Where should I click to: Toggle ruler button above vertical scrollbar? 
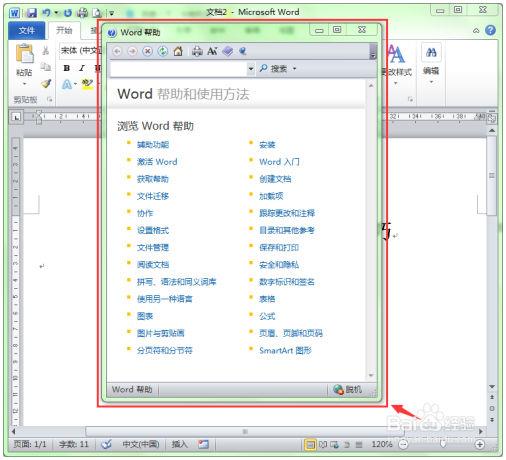[492, 118]
